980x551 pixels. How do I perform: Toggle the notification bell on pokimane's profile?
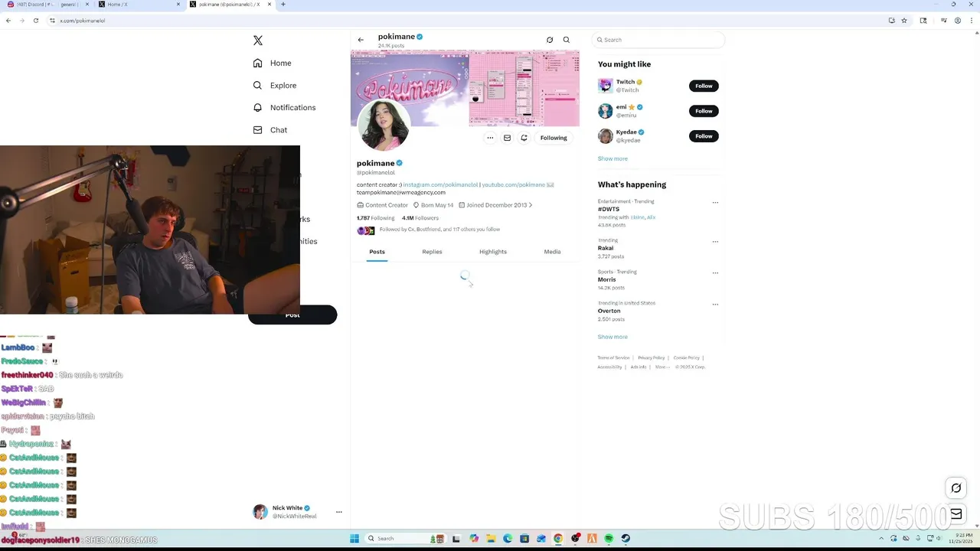tap(524, 138)
